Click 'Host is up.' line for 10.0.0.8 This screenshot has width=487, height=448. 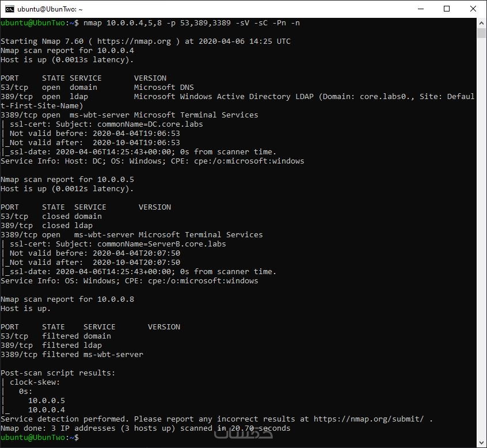(x=25, y=309)
